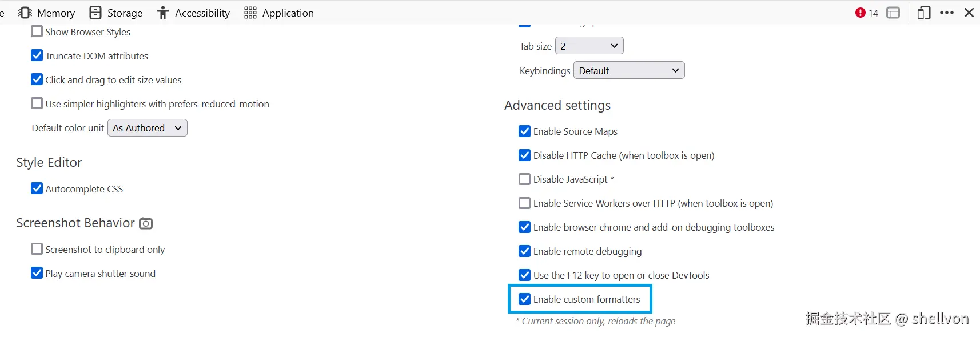Click the Storage cabinet icon
980x337 pixels.
tap(95, 13)
